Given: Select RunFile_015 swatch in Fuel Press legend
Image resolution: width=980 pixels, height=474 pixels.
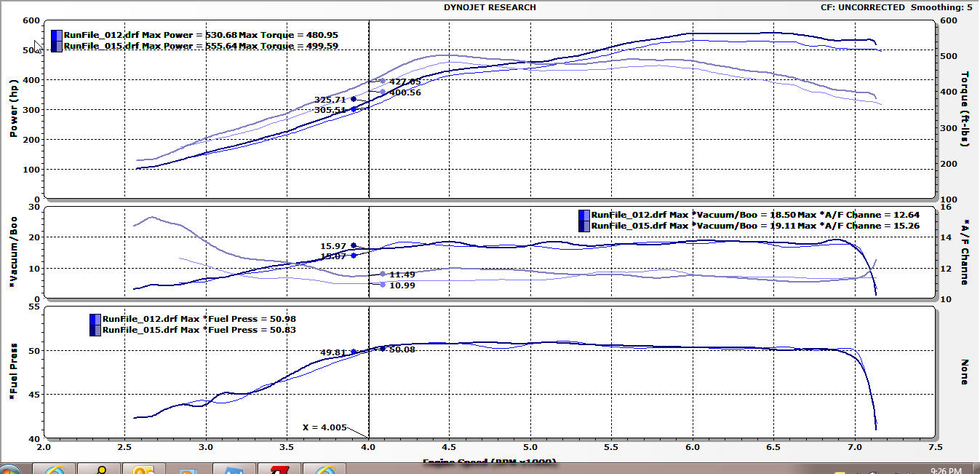Looking at the screenshot, I should pos(95,330).
